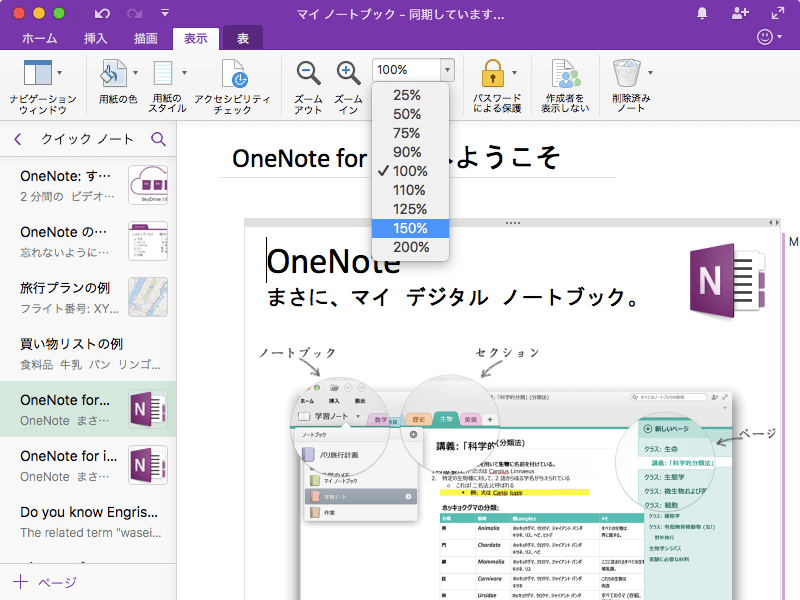The image size is (800, 600).
Task: Open the 表 ribbon tab
Action: [243, 38]
